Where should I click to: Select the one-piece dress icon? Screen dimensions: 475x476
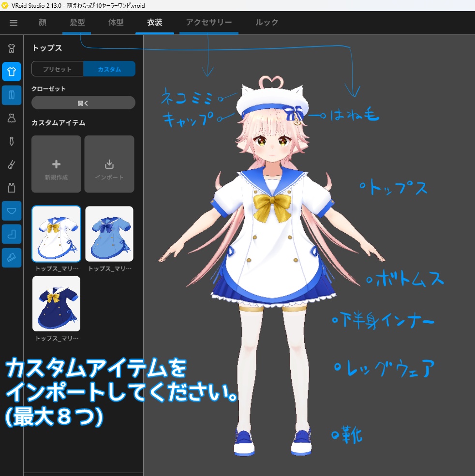(12, 118)
